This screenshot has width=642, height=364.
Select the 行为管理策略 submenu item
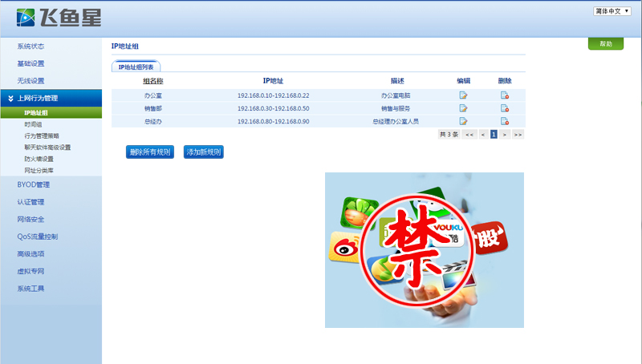pos(42,135)
